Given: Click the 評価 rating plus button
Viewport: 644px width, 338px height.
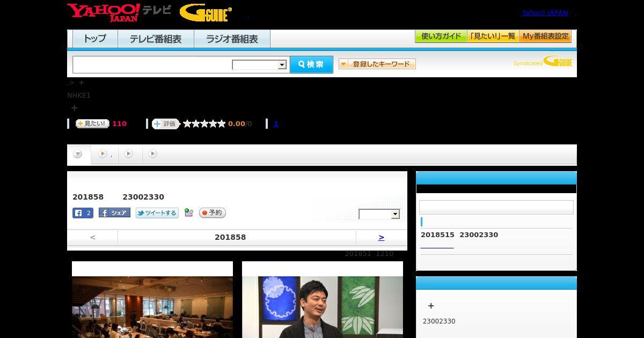Looking at the screenshot, I should tap(165, 124).
